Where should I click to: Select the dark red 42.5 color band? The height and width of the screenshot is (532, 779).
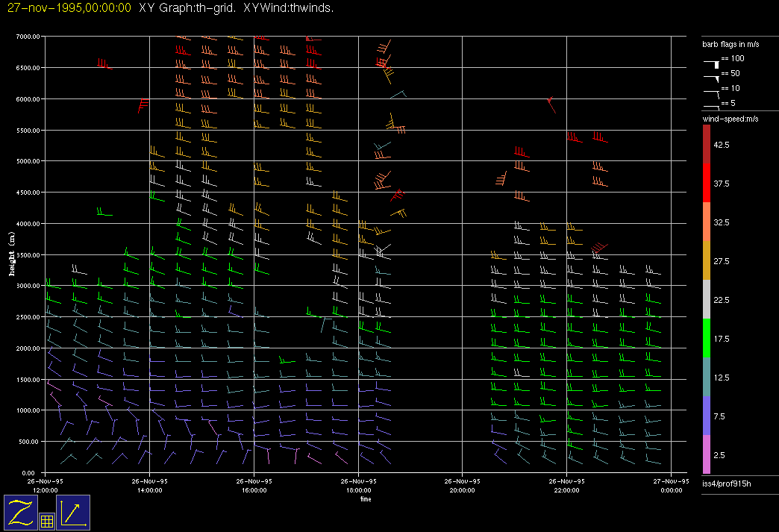(707, 144)
